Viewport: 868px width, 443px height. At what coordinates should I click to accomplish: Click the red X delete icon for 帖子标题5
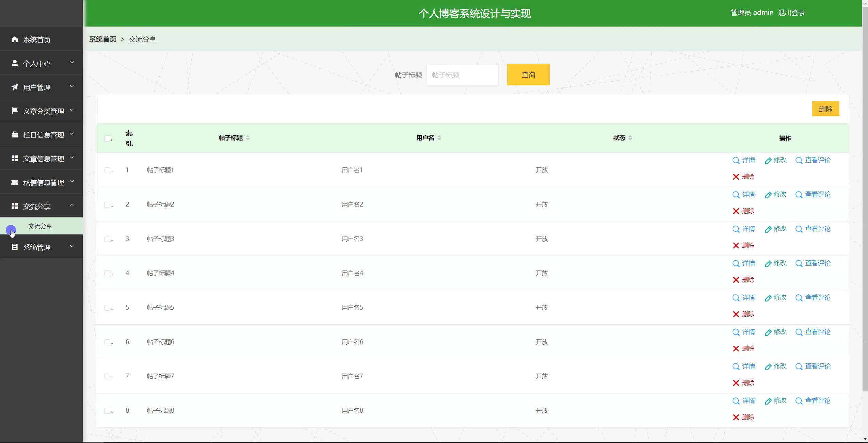[x=736, y=314]
